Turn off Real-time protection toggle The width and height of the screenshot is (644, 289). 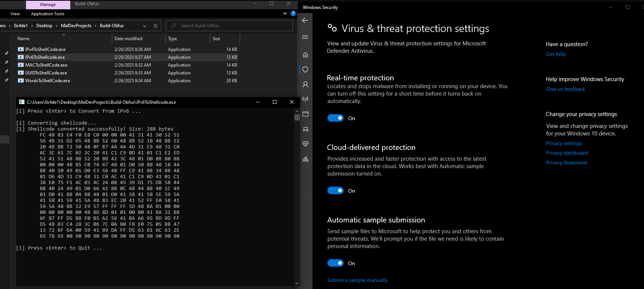(x=336, y=118)
